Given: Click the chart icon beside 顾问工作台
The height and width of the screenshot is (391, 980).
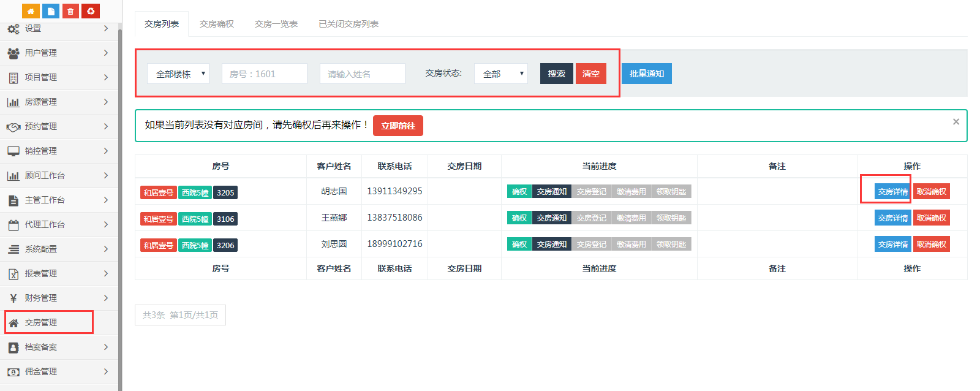Looking at the screenshot, I should 13,176.
